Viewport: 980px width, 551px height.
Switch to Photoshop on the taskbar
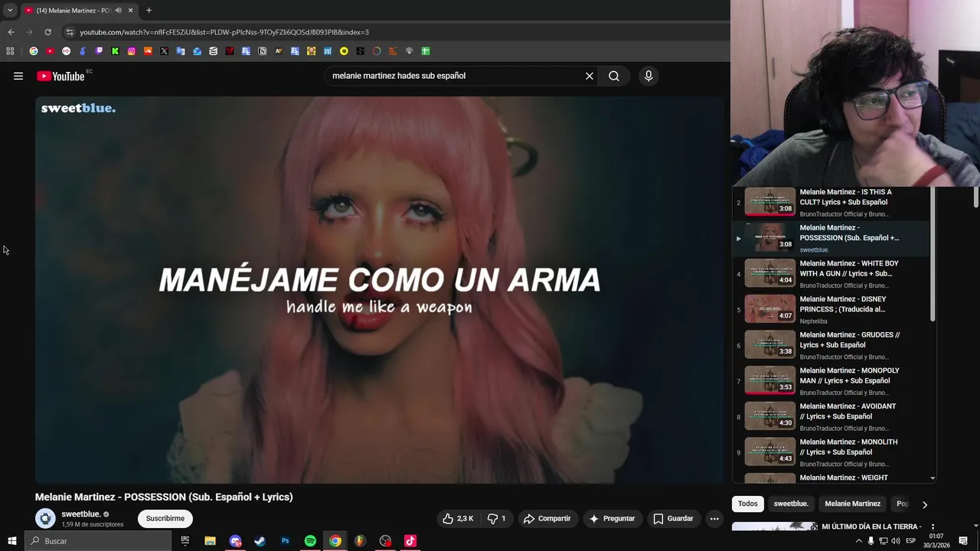click(285, 541)
